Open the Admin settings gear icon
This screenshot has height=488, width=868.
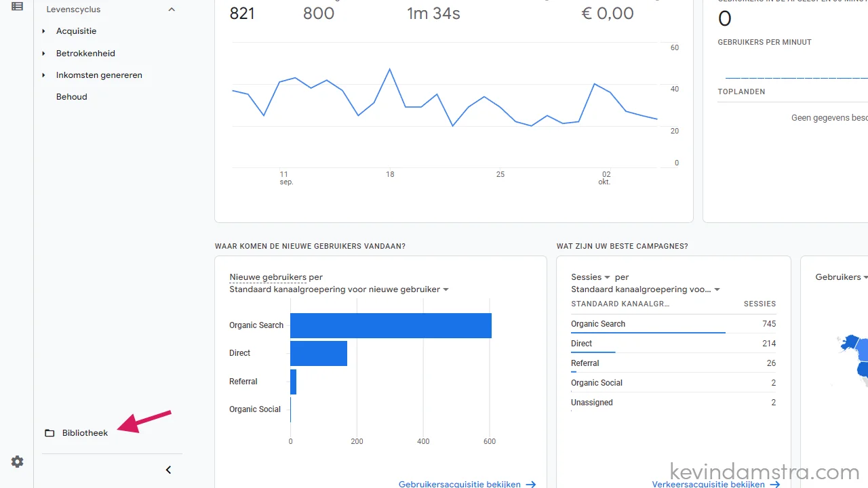[x=18, y=462]
